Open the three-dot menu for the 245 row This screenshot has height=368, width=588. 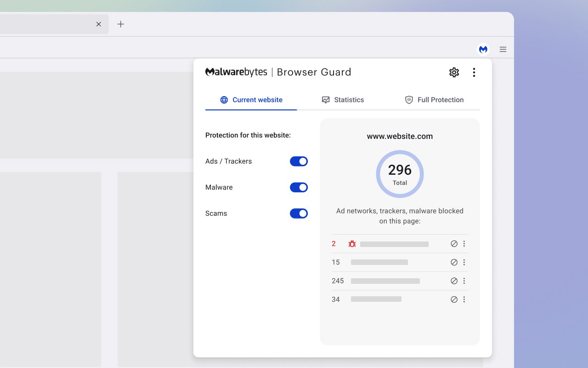tap(464, 281)
